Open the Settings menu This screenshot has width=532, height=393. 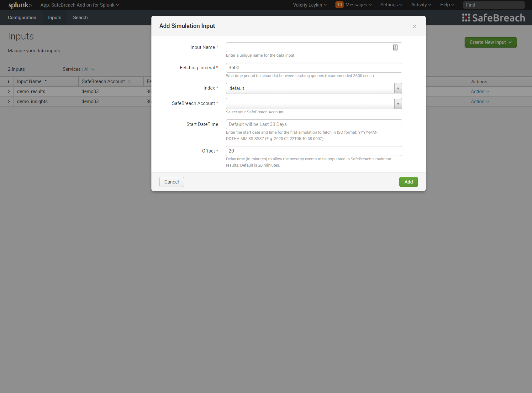point(391,5)
